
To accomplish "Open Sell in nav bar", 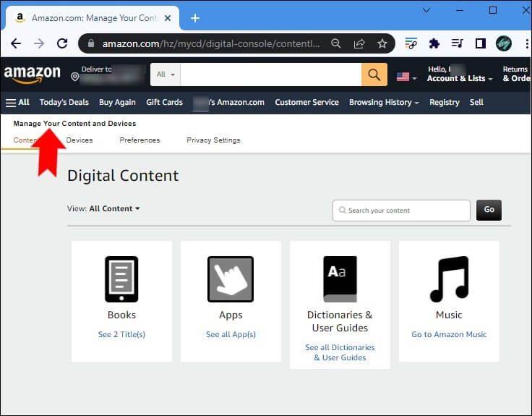I will click(476, 102).
